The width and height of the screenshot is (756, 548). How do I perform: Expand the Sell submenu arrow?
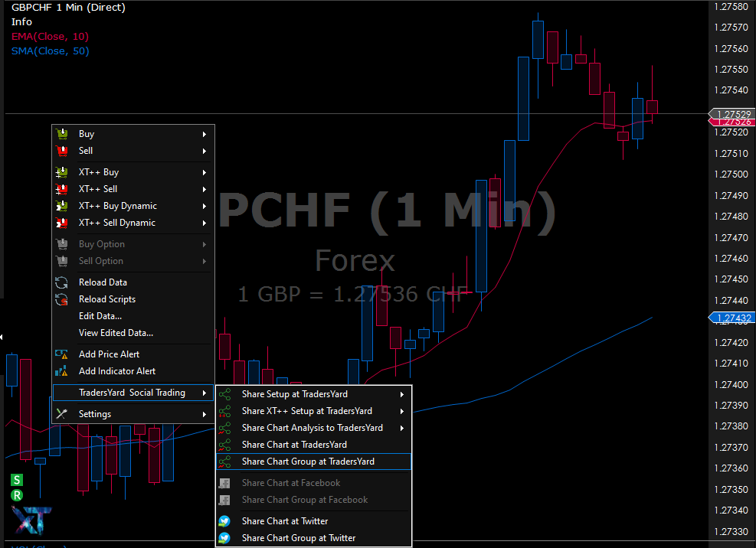tap(205, 151)
